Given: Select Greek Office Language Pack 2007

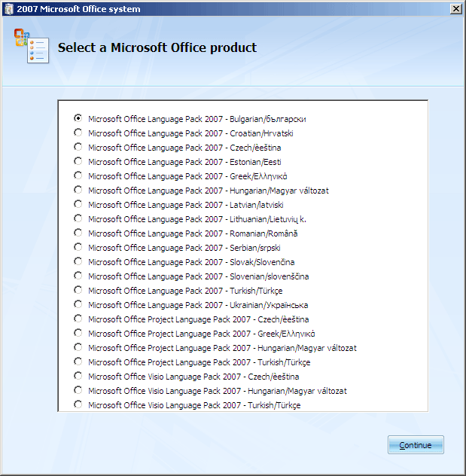Looking at the screenshot, I should tap(78, 175).
